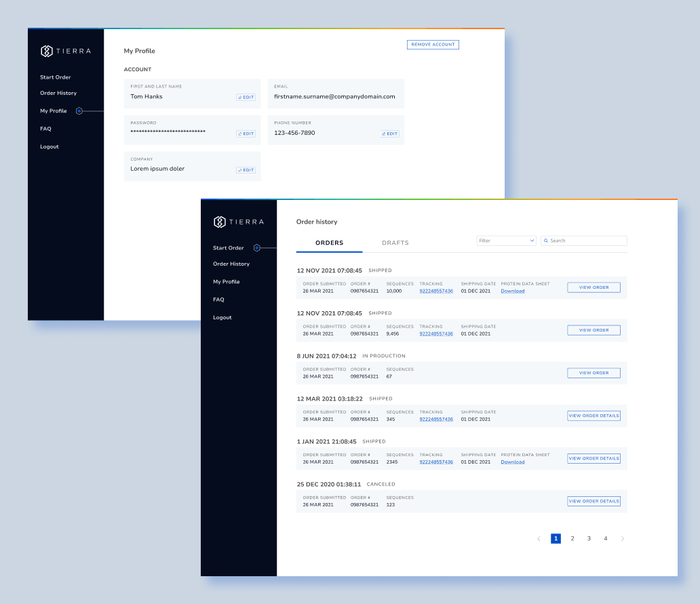Go to the next page with the right arrow
The image size is (700, 604).
tap(622, 538)
